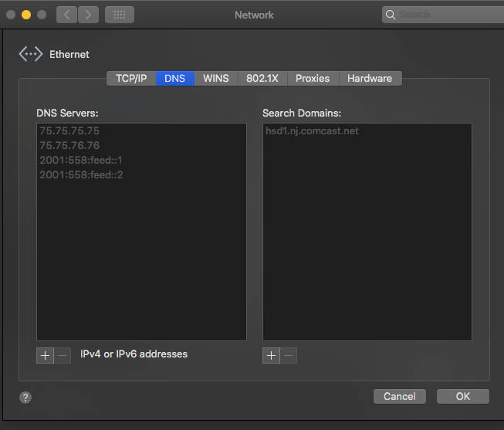Show all preferences with the grid icon
Screen dimensions: 504x430
(x=120, y=15)
